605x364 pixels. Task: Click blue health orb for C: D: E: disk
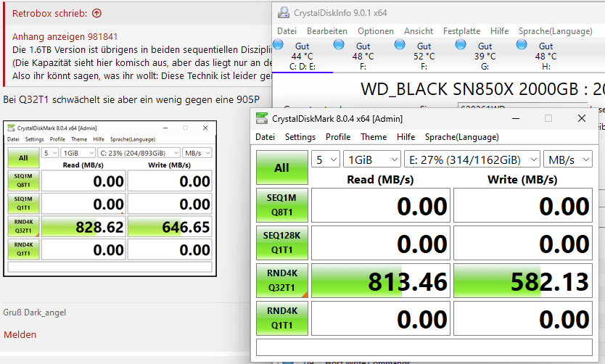point(278,45)
